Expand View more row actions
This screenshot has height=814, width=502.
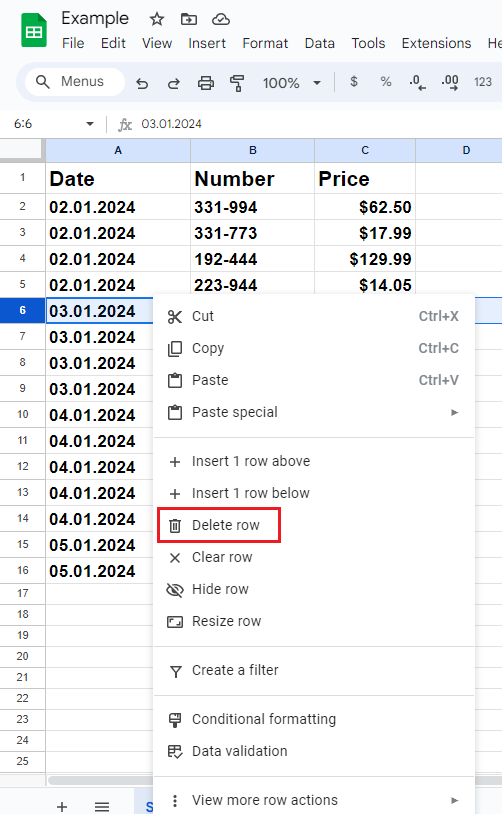pyautogui.click(x=314, y=800)
